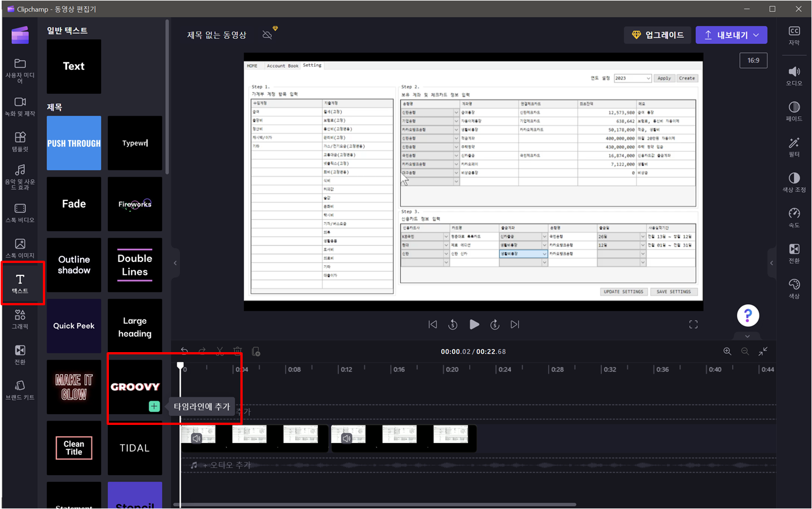Image resolution: width=812 pixels, height=509 pixels.
Task: Select the plain Text style thumbnail
Action: point(74,67)
